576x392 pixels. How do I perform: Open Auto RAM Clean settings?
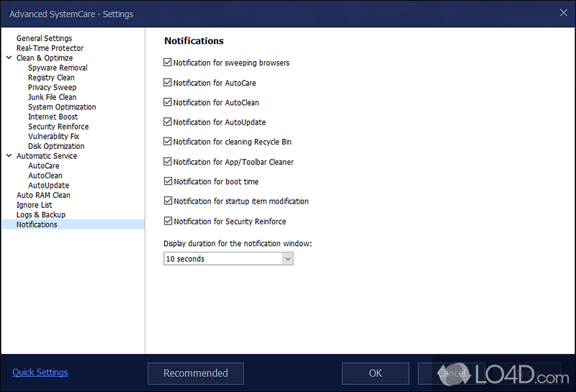(x=43, y=195)
